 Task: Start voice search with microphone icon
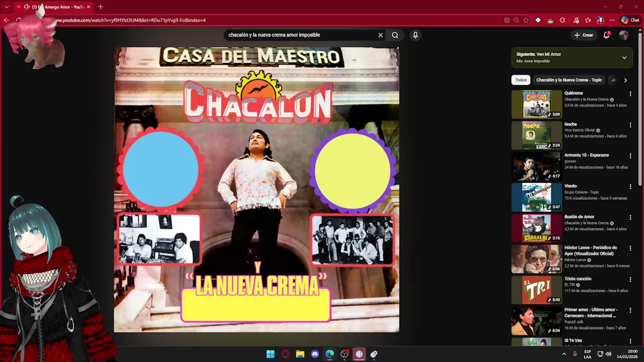pos(415,35)
